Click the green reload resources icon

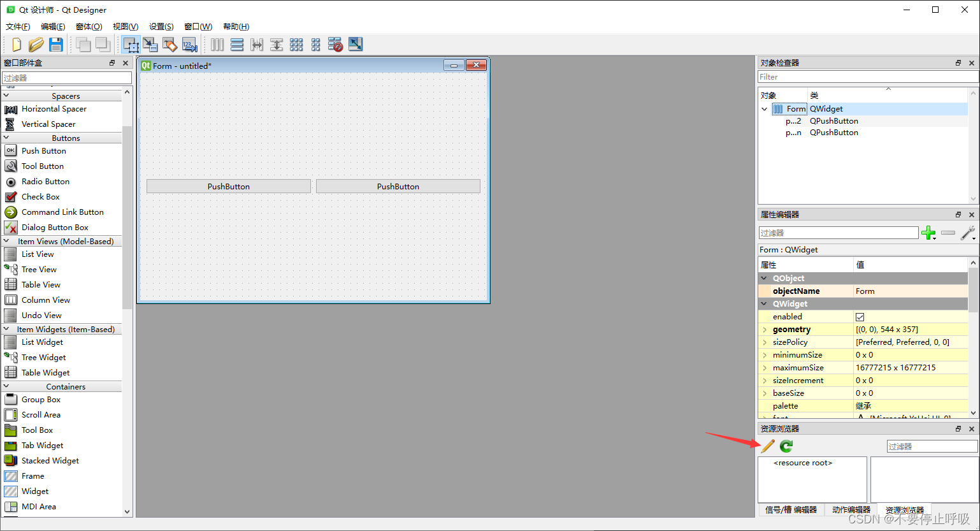click(x=786, y=446)
